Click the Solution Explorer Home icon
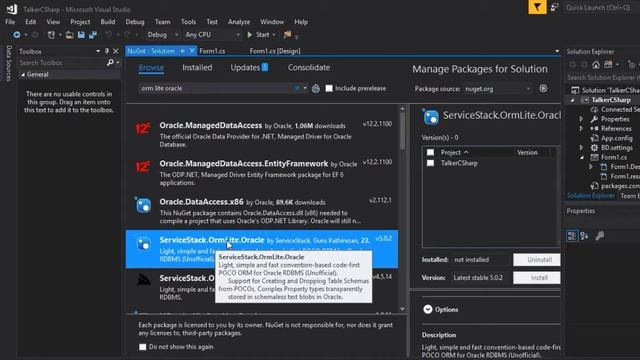This screenshot has height=360, width=640. (596, 64)
